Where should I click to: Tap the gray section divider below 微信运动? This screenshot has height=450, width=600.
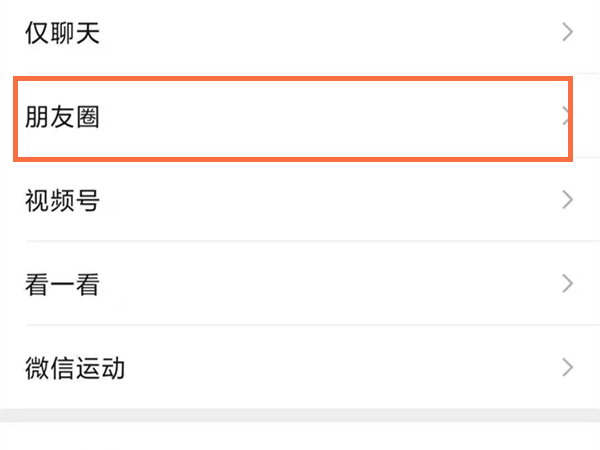coord(300,414)
